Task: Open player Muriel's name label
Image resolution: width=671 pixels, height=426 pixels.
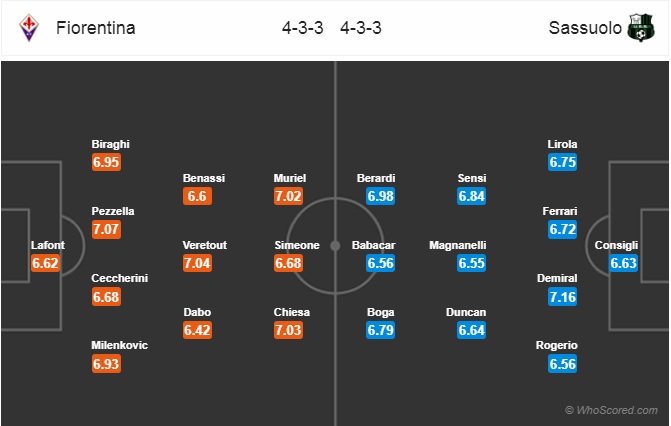Action: point(290,178)
